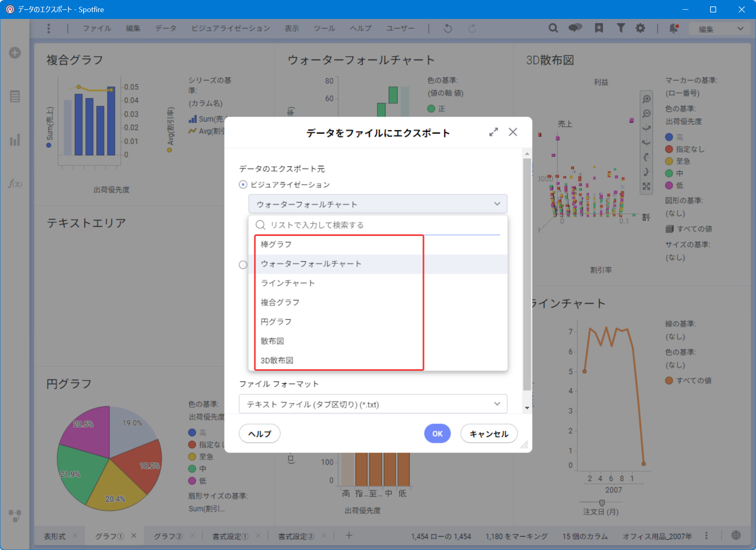The height and width of the screenshot is (550, 756).
Task: Open the ファイル フォーマット dropdown
Action: coord(373,404)
